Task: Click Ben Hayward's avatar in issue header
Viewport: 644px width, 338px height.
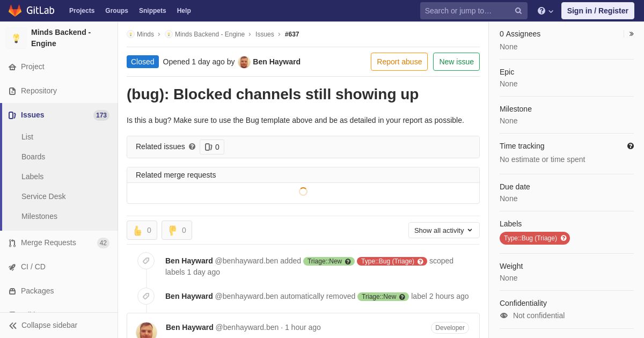Action: click(244, 62)
